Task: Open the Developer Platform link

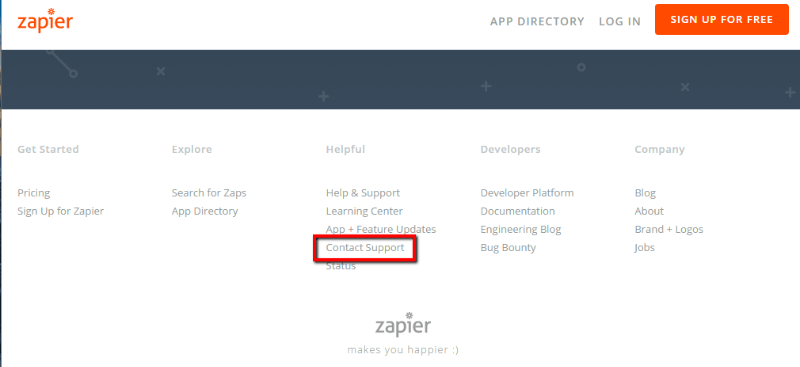Action: (527, 193)
